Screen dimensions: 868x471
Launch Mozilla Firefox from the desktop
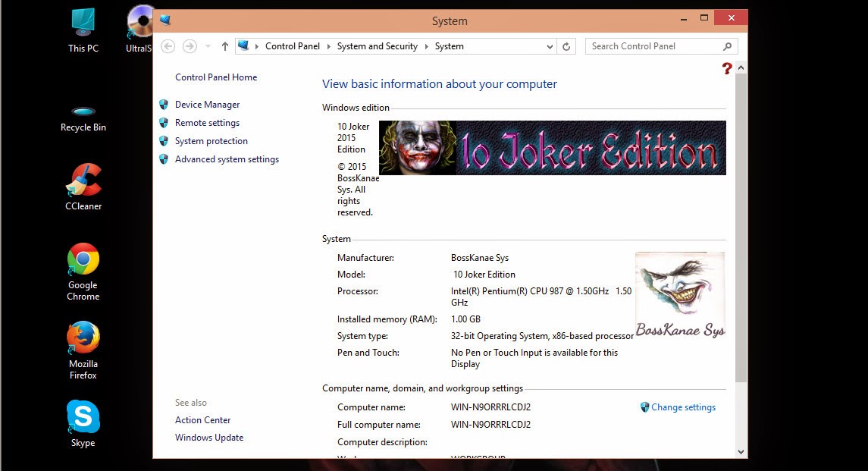tap(83, 350)
